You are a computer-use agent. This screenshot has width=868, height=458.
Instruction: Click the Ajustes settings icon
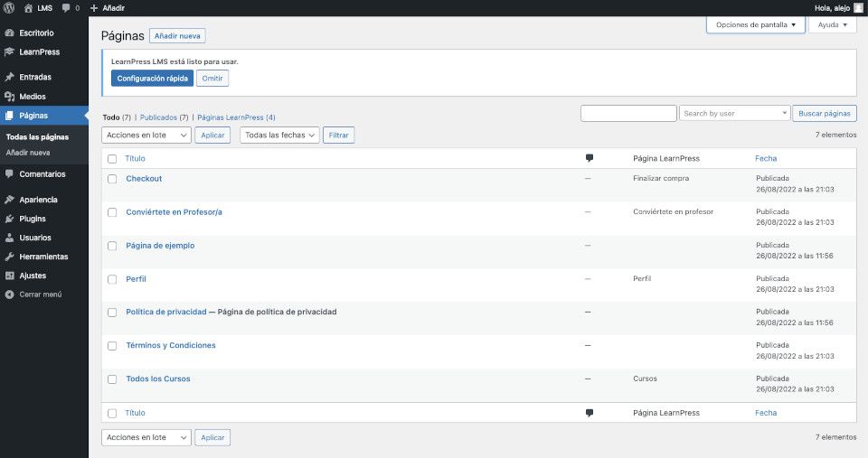pyautogui.click(x=9, y=276)
